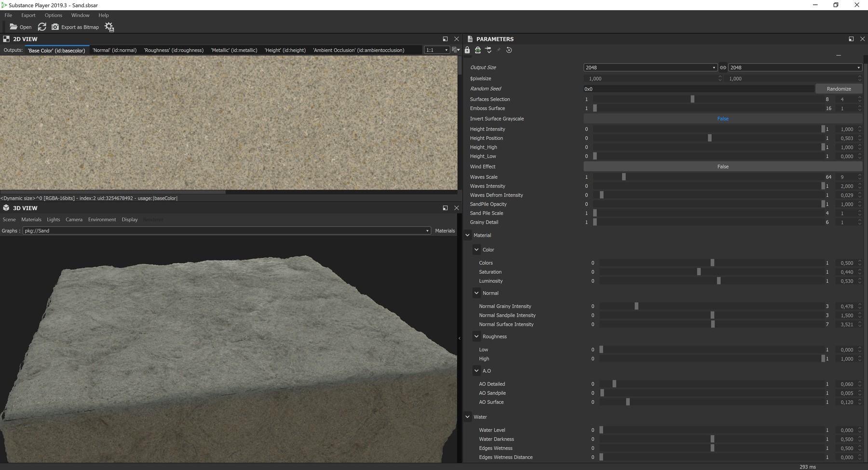Reset parameters with the revert icon

pyautogui.click(x=509, y=50)
